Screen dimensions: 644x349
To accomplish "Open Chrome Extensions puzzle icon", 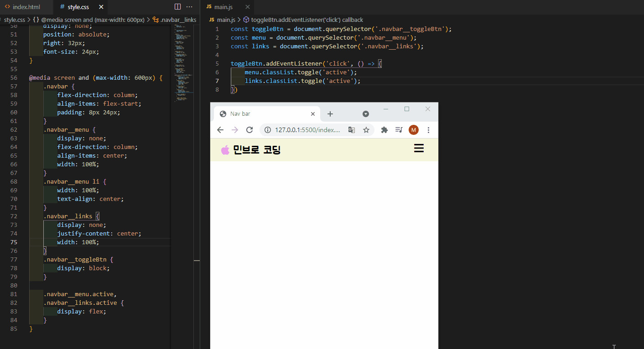I will 384,130.
